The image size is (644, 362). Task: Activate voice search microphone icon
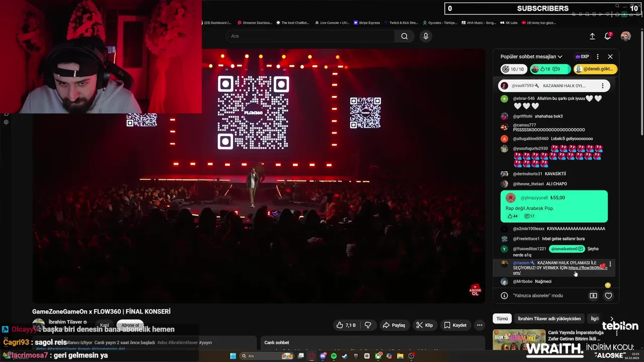(426, 36)
